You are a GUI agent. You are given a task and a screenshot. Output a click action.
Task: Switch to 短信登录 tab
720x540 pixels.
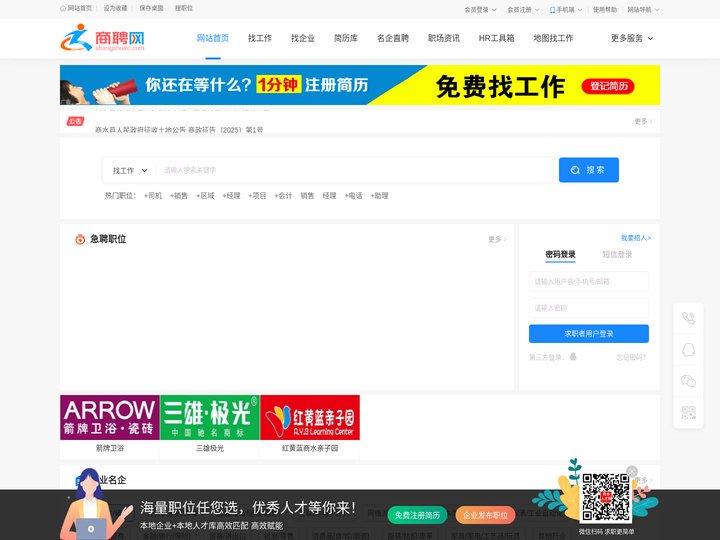tap(617, 254)
